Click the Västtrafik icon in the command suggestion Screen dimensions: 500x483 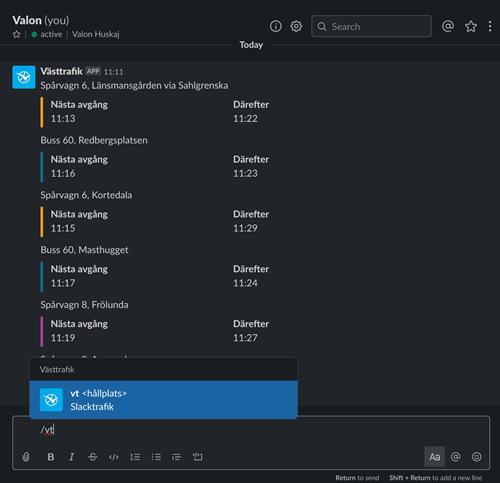[51, 400]
